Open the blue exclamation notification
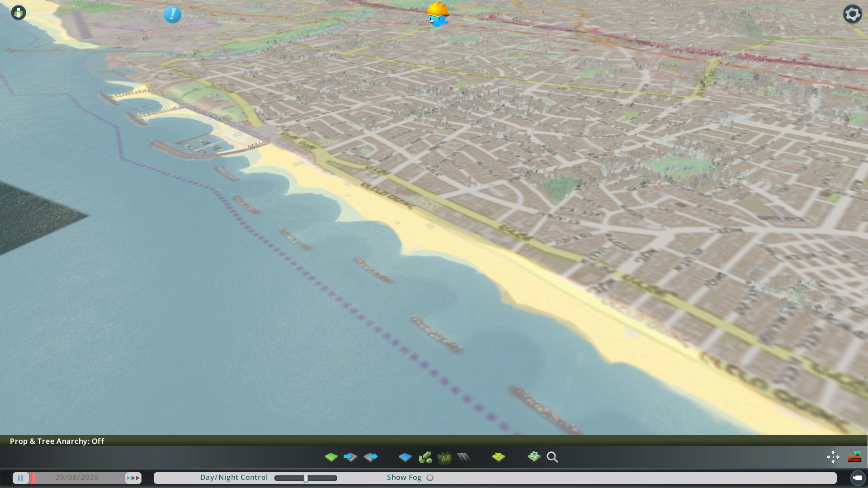This screenshot has height=488, width=868. pos(172,14)
